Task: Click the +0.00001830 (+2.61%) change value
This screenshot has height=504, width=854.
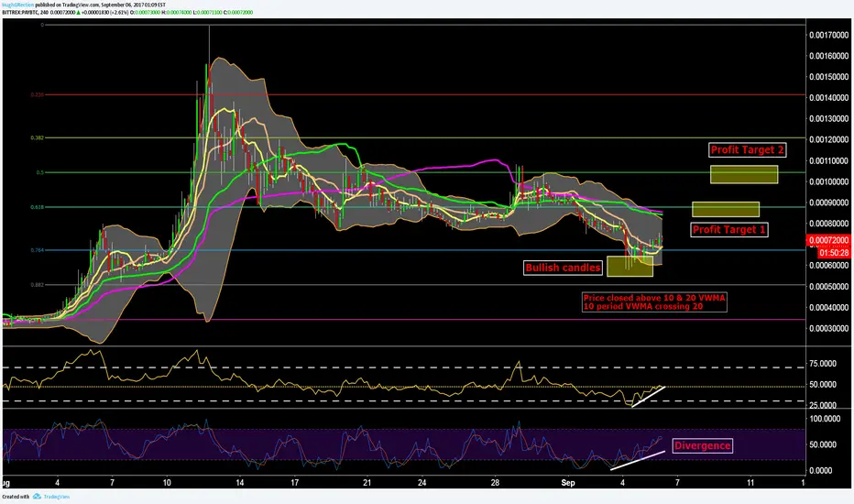Action: (x=104, y=12)
